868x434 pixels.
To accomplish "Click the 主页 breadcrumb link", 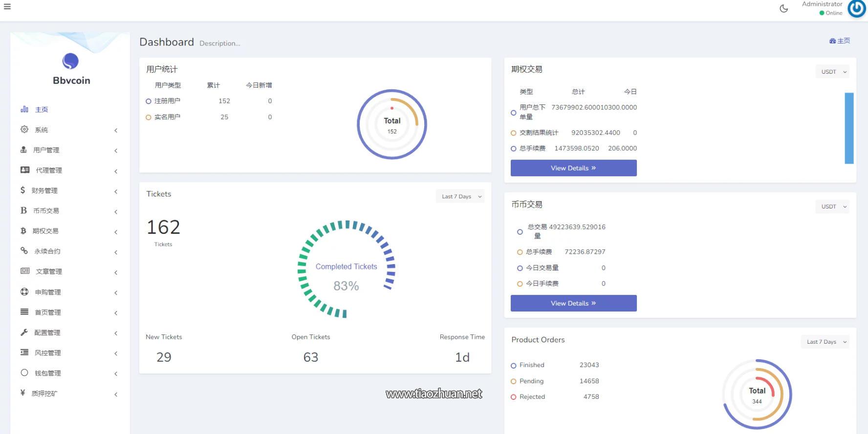I will pos(840,41).
